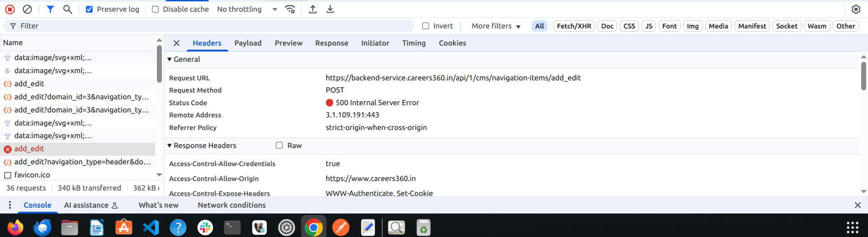This screenshot has width=868, height=237.
Task: Enable the Disable cache checkbox
Action: tap(156, 9)
